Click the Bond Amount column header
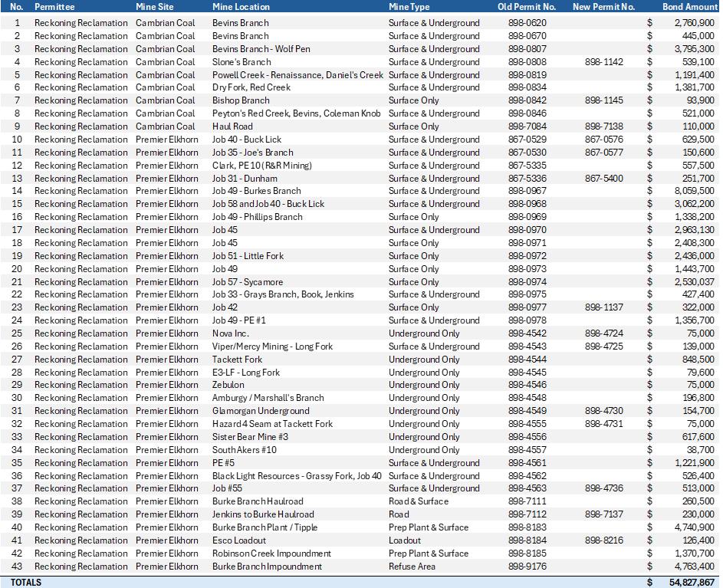 coord(690,7)
